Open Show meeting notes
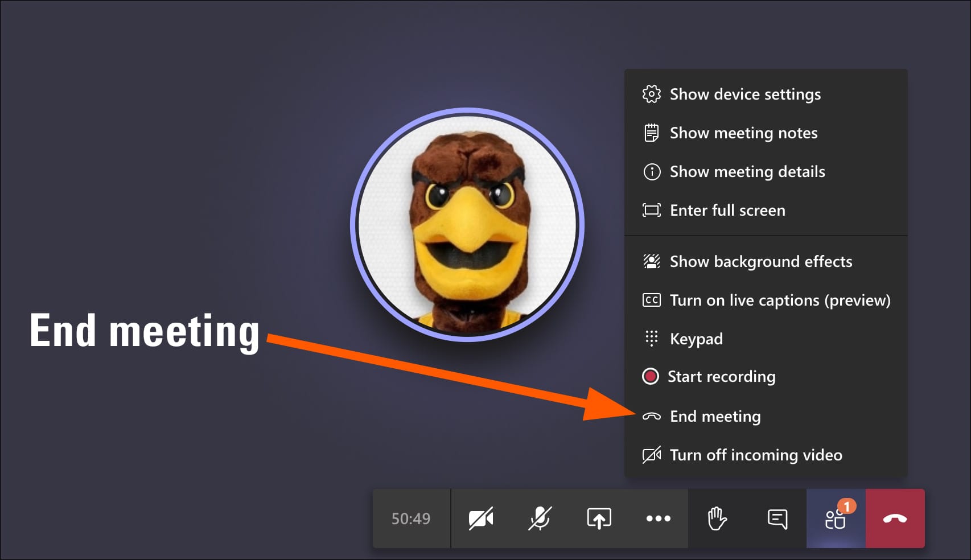971x560 pixels. [x=743, y=133]
